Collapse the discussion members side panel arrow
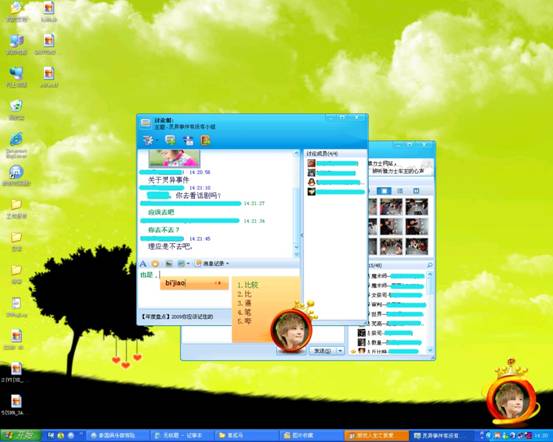The height and width of the screenshot is (442, 553). point(302,235)
